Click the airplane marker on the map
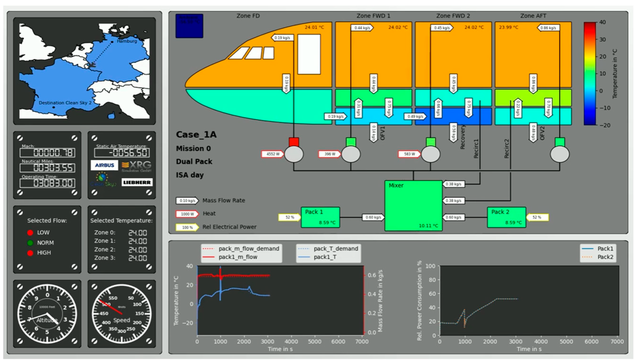The height and width of the screenshot is (364, 639). pos(92,65)
